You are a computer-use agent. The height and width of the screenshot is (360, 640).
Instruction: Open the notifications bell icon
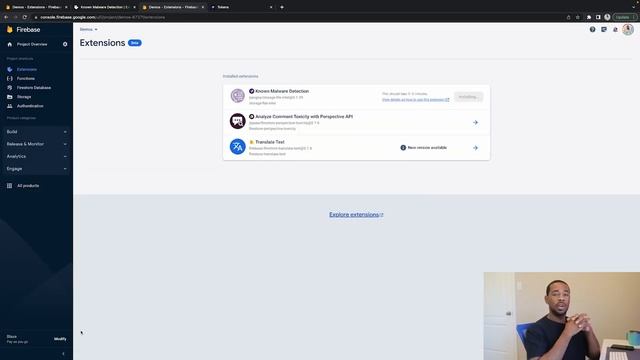coord(615,29)
